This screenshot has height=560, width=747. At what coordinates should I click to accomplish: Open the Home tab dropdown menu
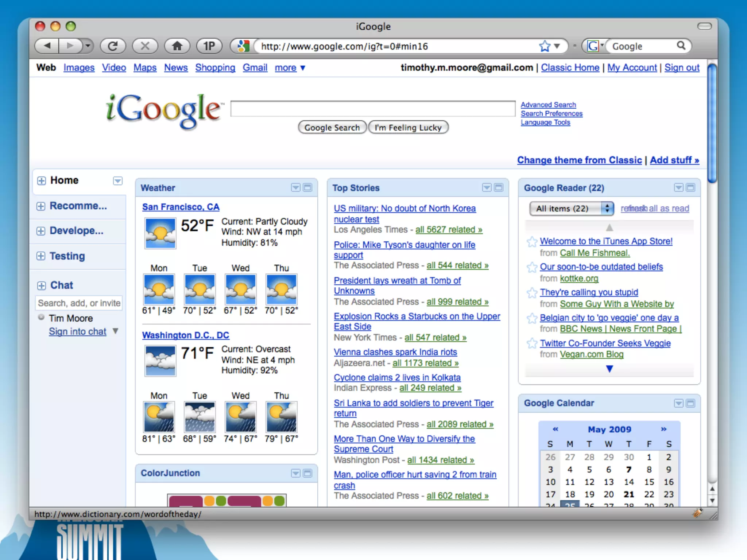click(117, 181)
